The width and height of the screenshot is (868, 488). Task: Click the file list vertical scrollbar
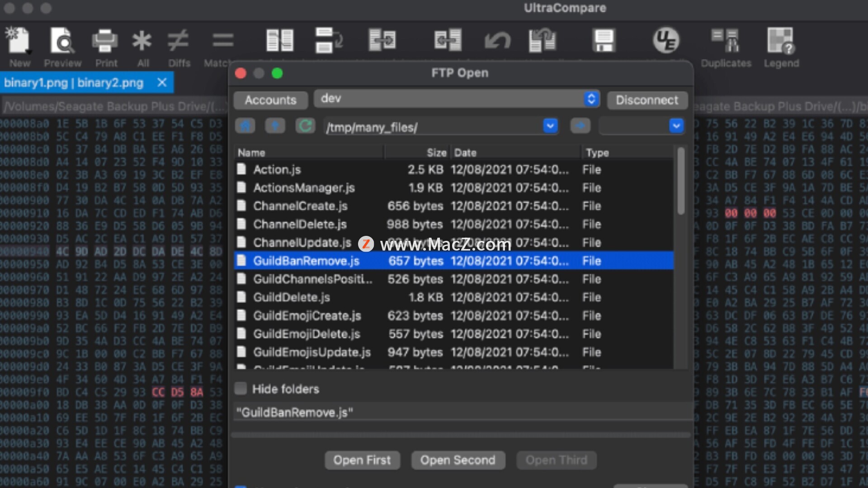[681, 181]
